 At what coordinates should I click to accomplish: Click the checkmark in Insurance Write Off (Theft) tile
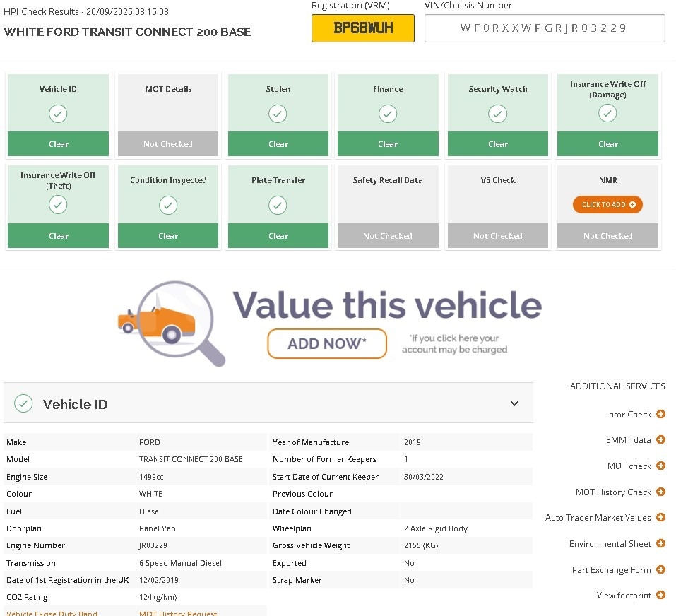(x=58, y=204)
